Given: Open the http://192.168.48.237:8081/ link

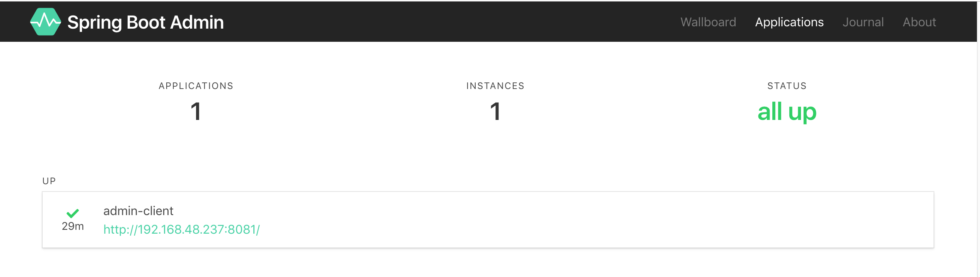Looking at the screenshot, I should [181, 229].
